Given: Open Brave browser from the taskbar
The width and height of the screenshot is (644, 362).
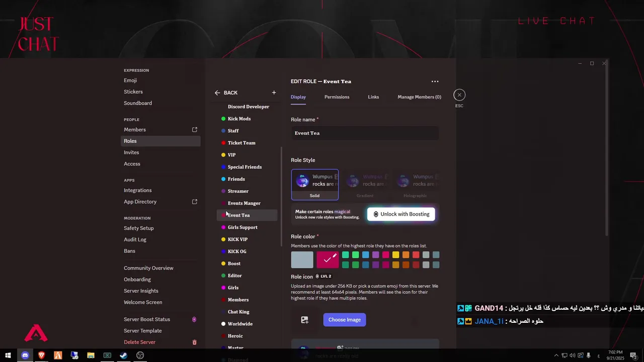Looking at the screenshot, I should point(42,355).
